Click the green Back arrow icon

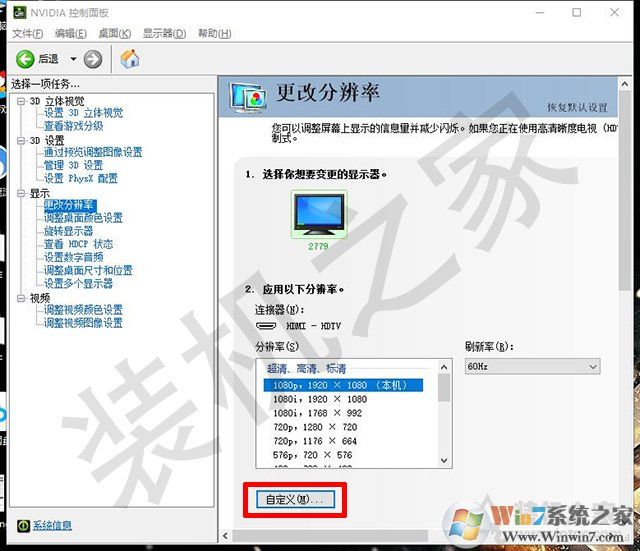[25, 59]
